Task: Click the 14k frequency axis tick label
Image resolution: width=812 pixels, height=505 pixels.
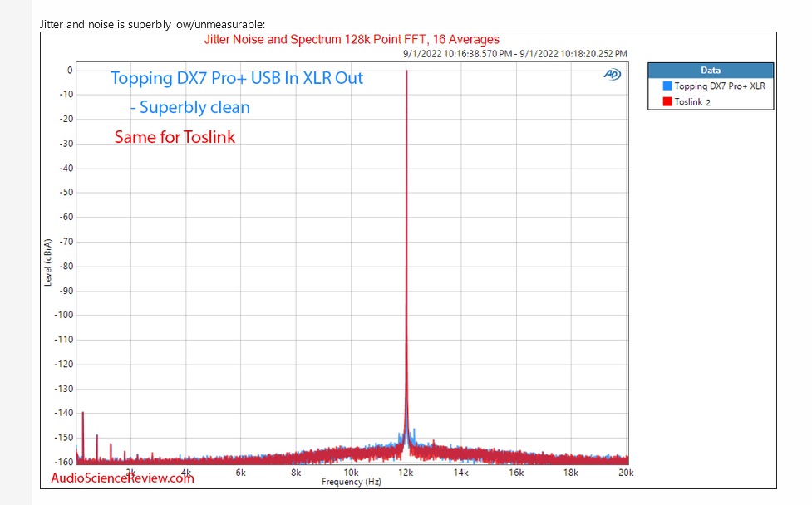Action: tap(461, 473)
